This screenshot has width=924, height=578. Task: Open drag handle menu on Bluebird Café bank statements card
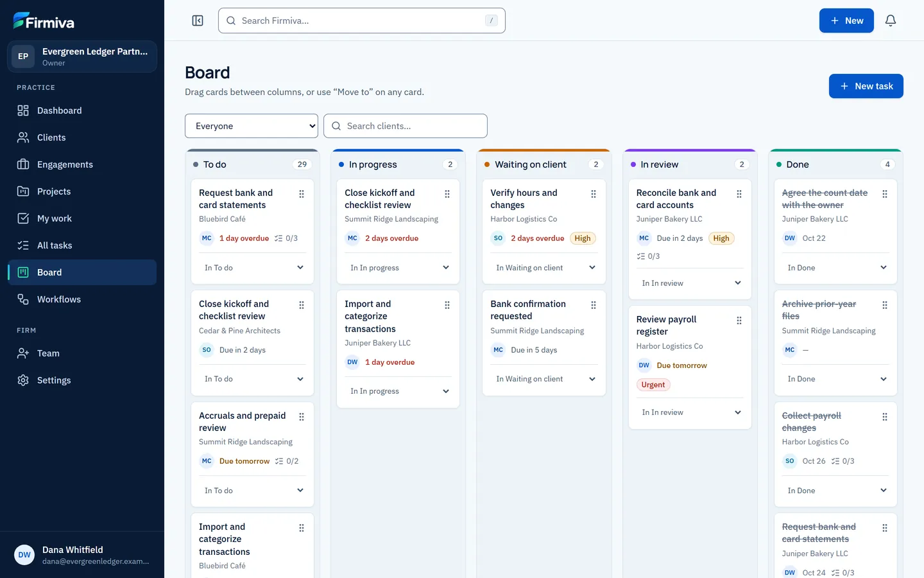pyautogui.click(x=302, y=194)
